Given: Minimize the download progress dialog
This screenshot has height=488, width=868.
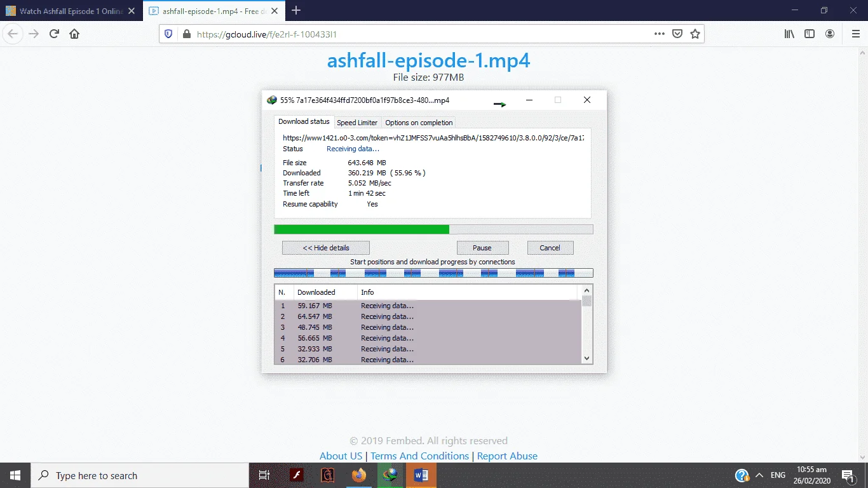Looking at the screenshot, I should (529, 100).
